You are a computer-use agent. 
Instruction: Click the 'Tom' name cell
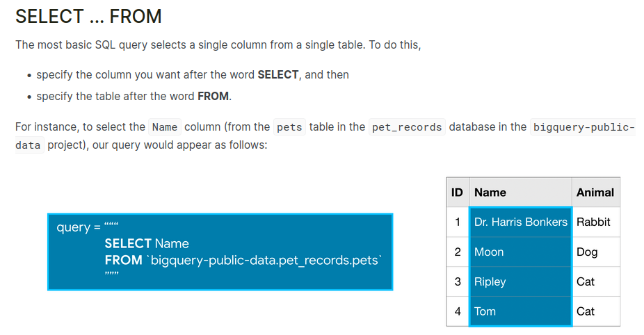485,311
